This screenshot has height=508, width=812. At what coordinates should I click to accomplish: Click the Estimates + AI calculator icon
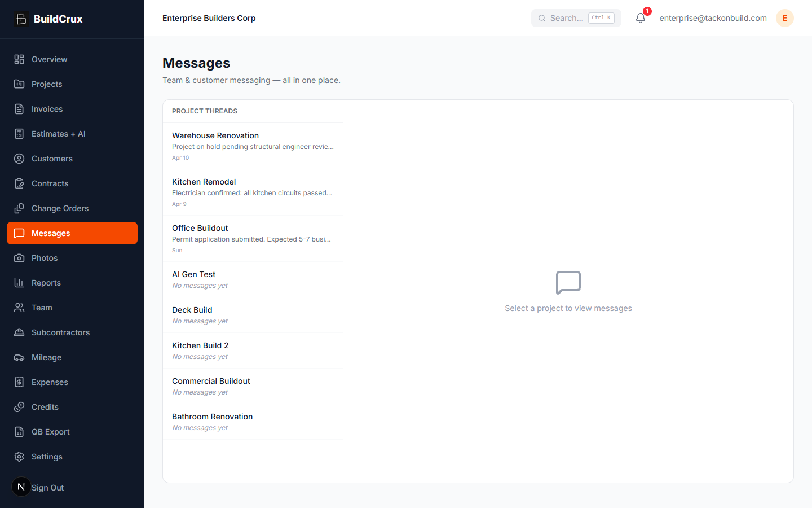click(19, 134)
